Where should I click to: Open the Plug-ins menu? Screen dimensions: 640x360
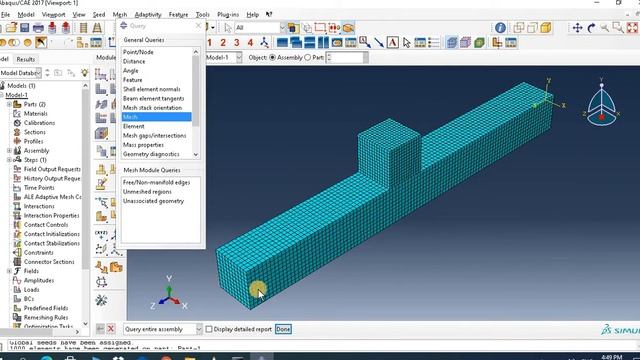[228, 15]
